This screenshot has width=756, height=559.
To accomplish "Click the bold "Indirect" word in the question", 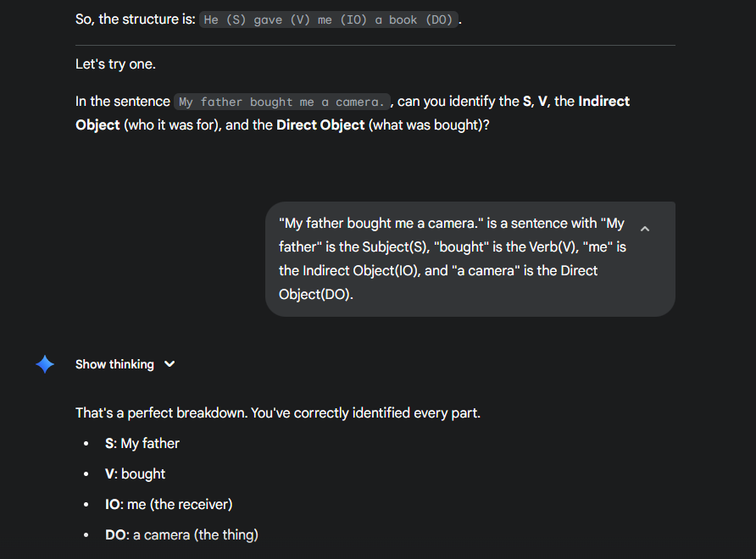I will click(x=603, y=102).
